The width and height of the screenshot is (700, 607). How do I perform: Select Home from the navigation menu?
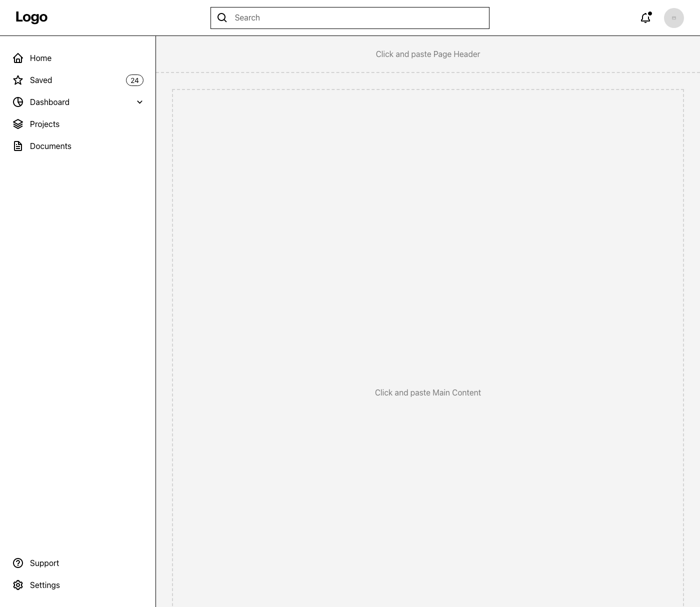(x=40, y=58)
